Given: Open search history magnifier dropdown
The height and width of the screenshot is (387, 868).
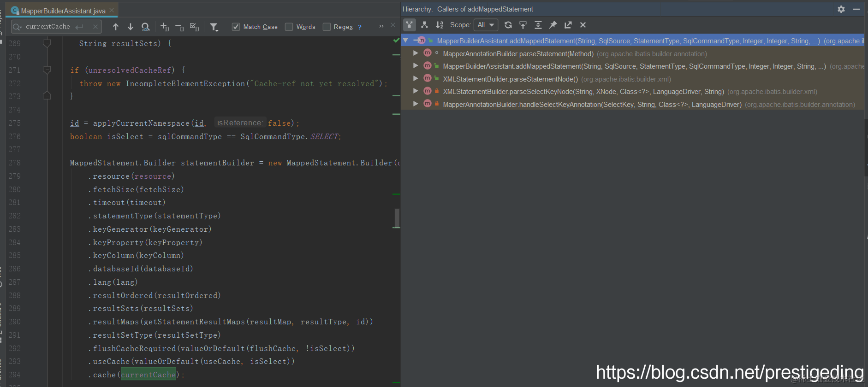Looking at the screenshot, I should pyautogui.click(x=18, y=27).
